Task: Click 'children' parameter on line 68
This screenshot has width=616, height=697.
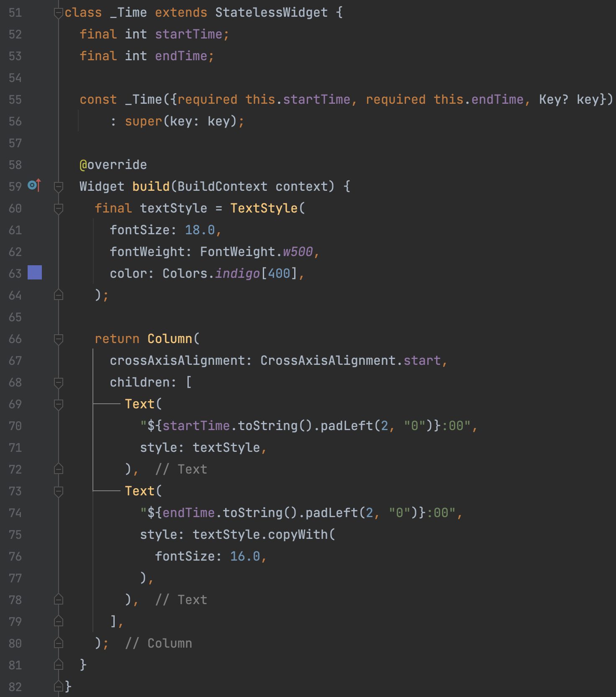Action: coord(140,382)
